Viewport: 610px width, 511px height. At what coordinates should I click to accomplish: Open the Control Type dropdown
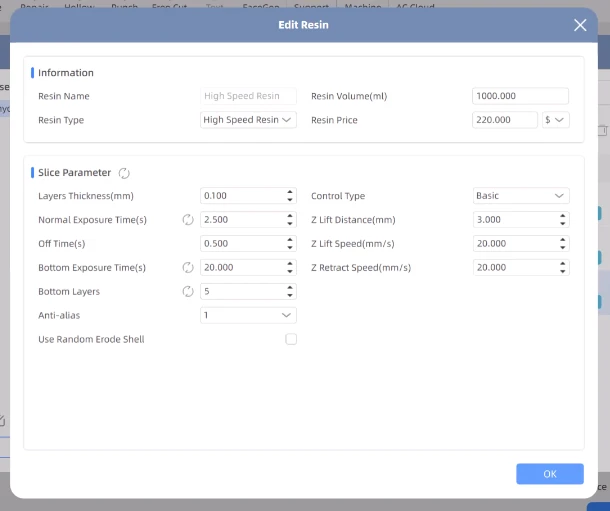click(x=521, y=196)
